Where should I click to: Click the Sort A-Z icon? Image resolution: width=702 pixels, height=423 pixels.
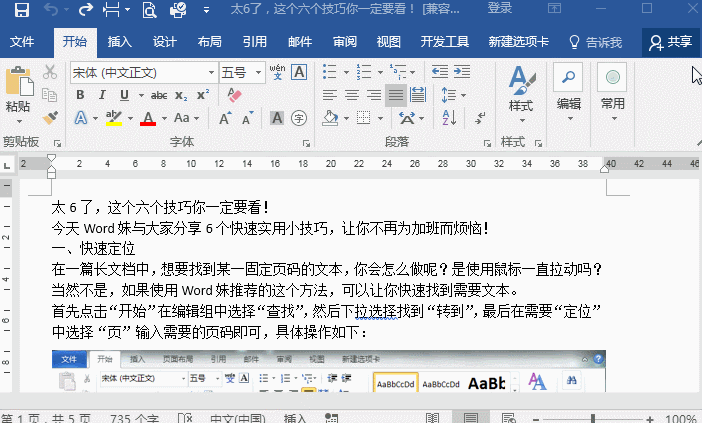tap(449, 118)
